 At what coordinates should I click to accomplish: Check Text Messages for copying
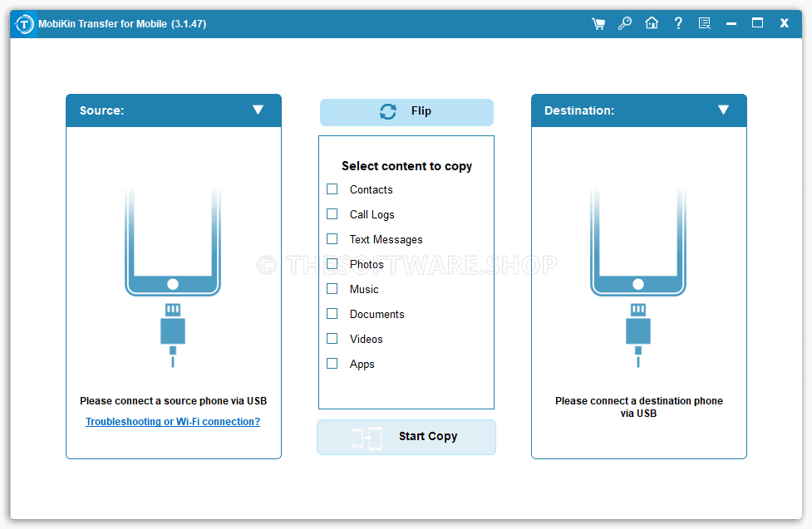332,238
